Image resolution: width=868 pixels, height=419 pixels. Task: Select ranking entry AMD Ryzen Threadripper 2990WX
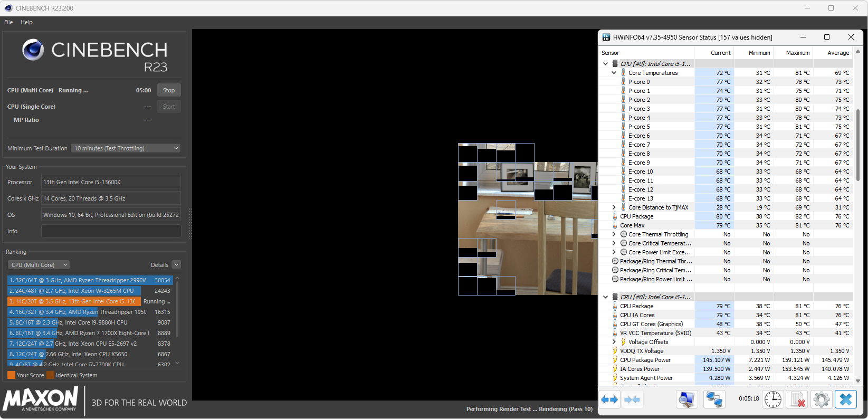coord(90,280)
